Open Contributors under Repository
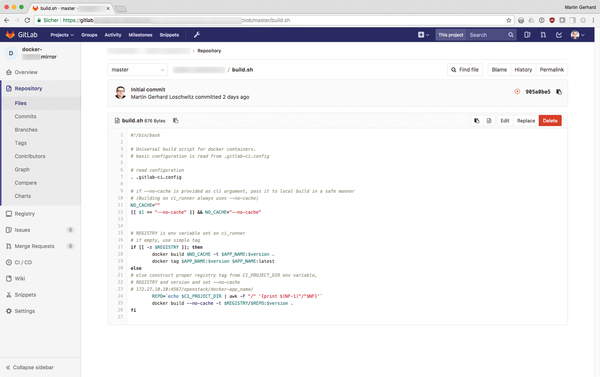 pyautogui.click(x=30, y=156)
